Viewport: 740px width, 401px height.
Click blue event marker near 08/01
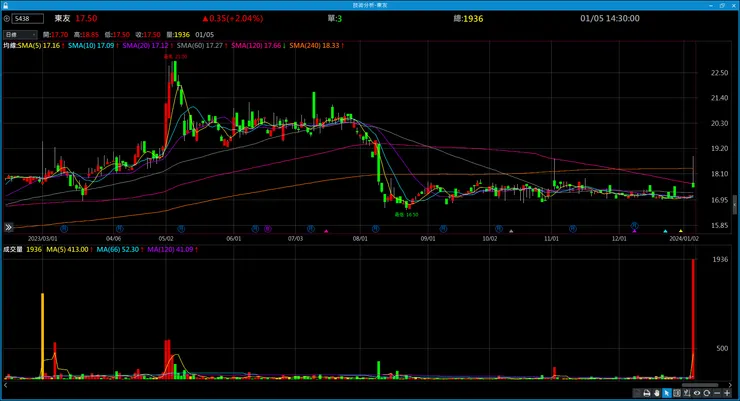[x=375, y=229]
